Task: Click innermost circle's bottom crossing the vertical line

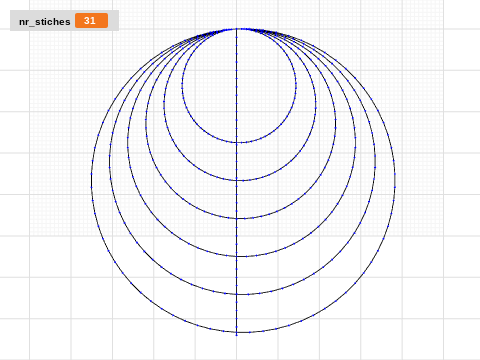Action: [237, 143]
